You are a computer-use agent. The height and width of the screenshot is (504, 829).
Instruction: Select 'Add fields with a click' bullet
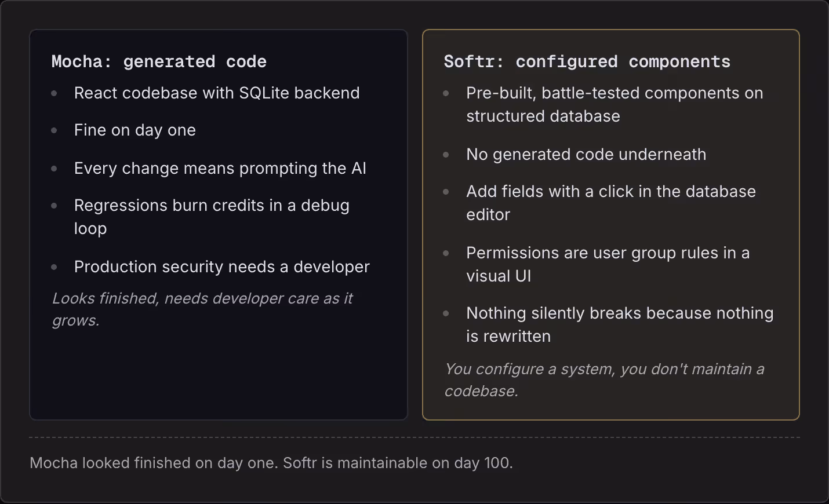(x=611, y=203)
